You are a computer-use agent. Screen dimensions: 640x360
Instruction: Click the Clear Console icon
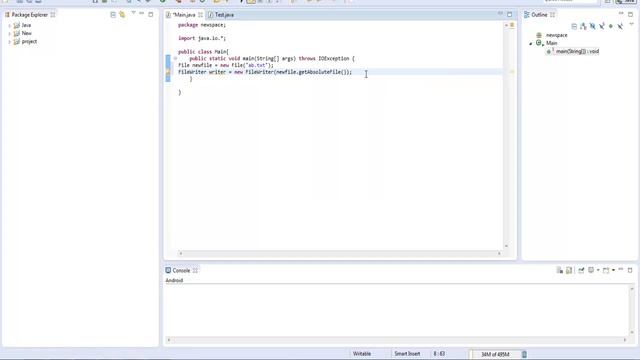pos(560,270)
